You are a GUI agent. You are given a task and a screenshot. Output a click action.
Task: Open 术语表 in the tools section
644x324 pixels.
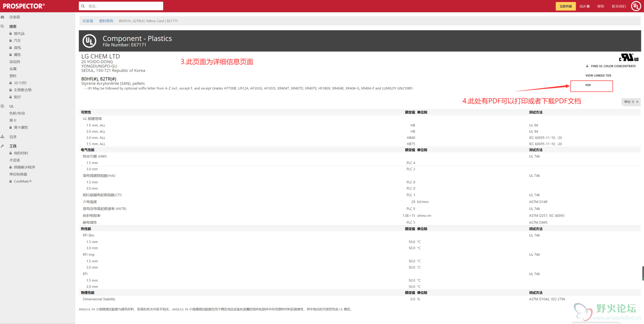tap(15, 160)
